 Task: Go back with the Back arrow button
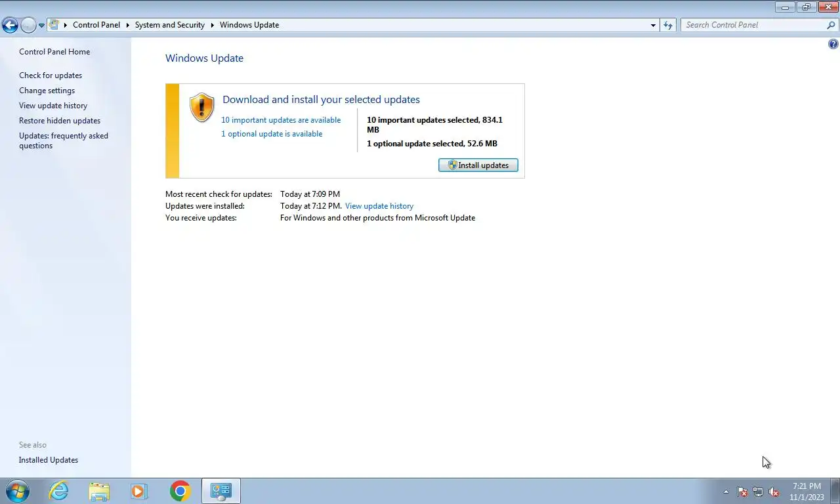(10, 25)
